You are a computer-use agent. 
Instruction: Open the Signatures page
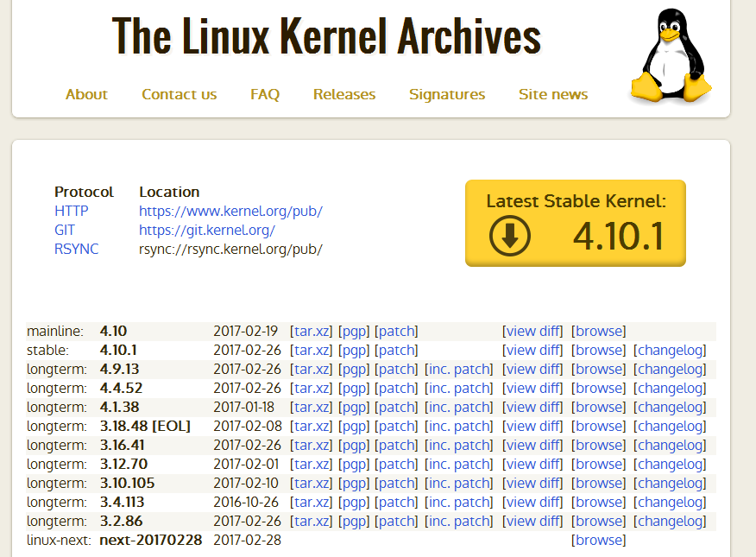click(x=447, y=94)
